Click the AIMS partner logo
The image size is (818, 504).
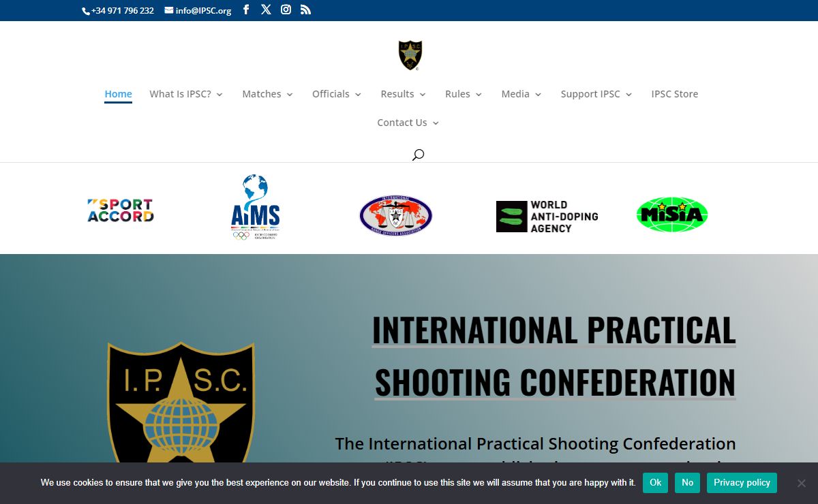coord(255,207)
